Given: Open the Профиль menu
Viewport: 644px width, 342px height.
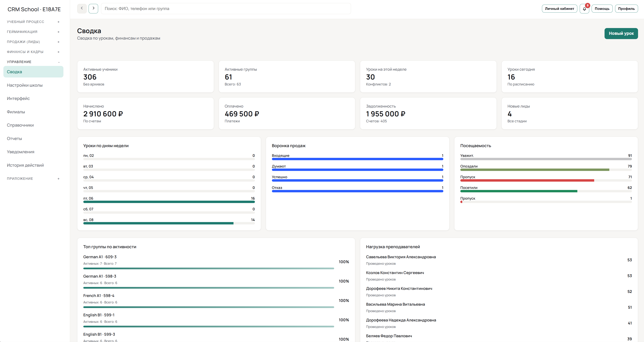Looking at the screenshot, I should pyautogui.click(x=626, y=8).
